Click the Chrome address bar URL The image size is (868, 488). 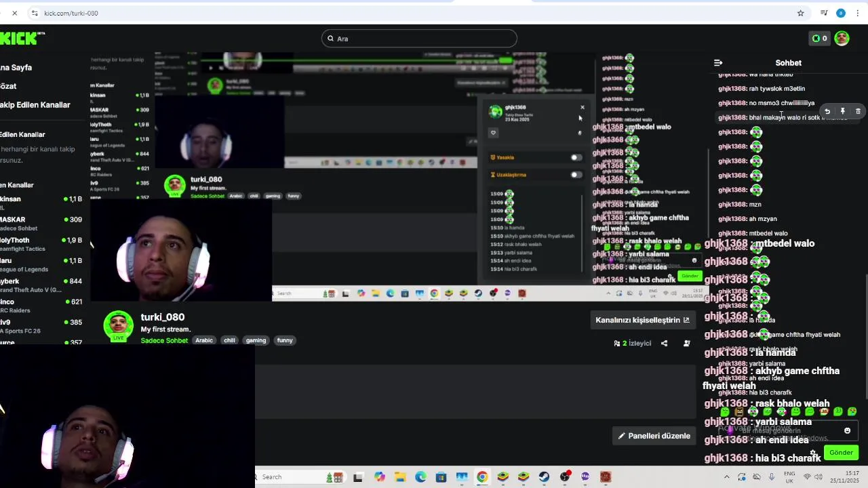click(71, 13)
